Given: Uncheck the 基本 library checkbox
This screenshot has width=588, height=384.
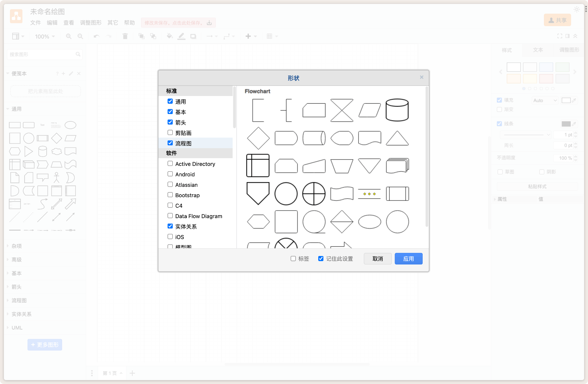Looking at the screenshot, I should [x=170, y=111].
